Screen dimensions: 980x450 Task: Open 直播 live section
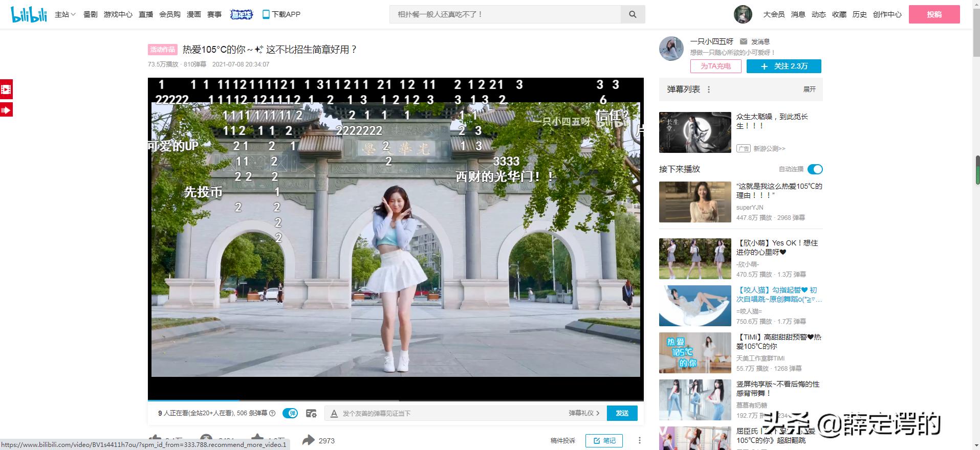[x=146, y=14]
